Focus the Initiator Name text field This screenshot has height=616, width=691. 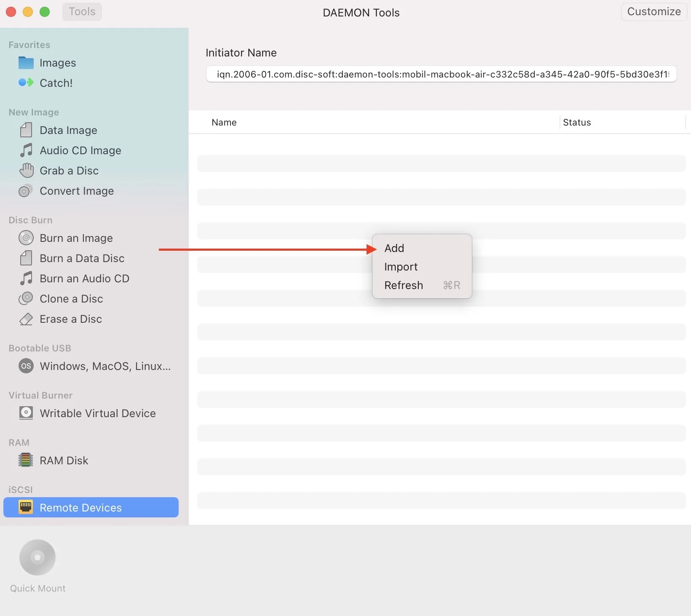441,74
